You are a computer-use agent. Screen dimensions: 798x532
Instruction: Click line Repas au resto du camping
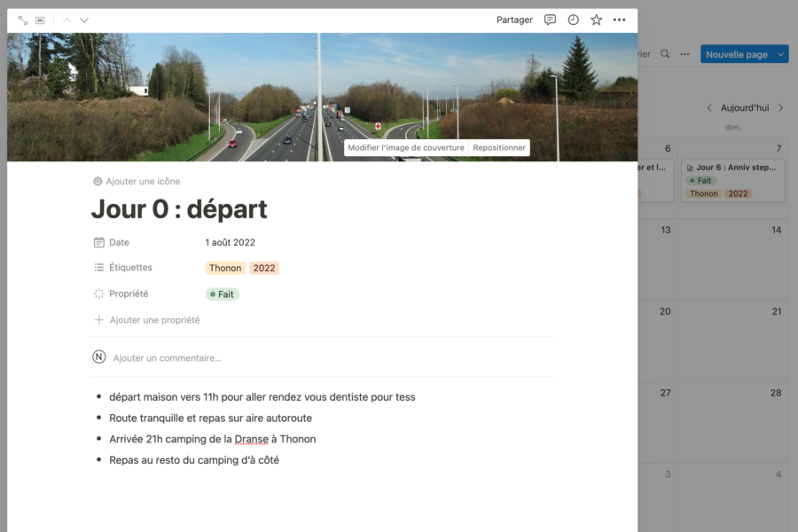click(x=194, y=460)
